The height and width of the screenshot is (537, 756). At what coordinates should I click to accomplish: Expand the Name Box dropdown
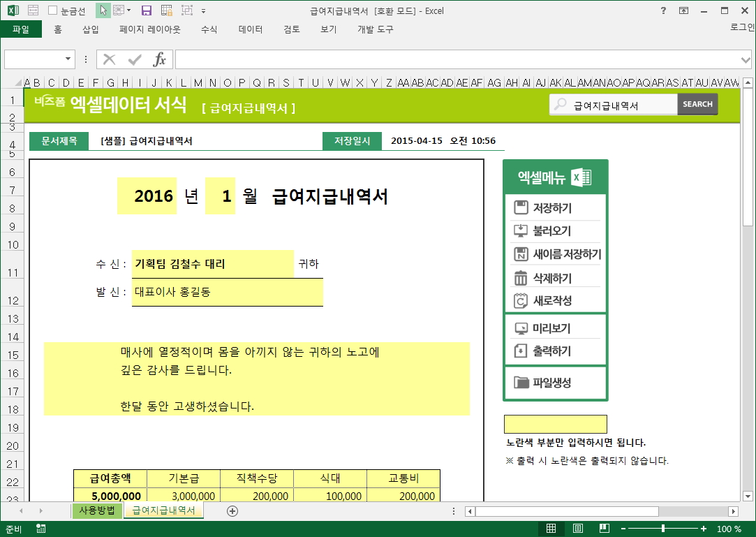tap(68, 59)
